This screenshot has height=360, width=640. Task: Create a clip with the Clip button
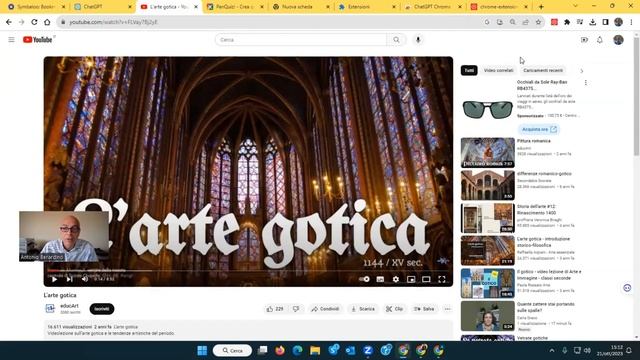[394, 309]
